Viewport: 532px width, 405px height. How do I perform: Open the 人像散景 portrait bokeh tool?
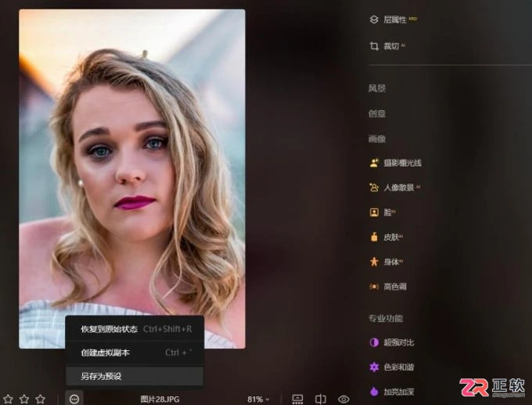pyautogui.click(x=395, y=188)
